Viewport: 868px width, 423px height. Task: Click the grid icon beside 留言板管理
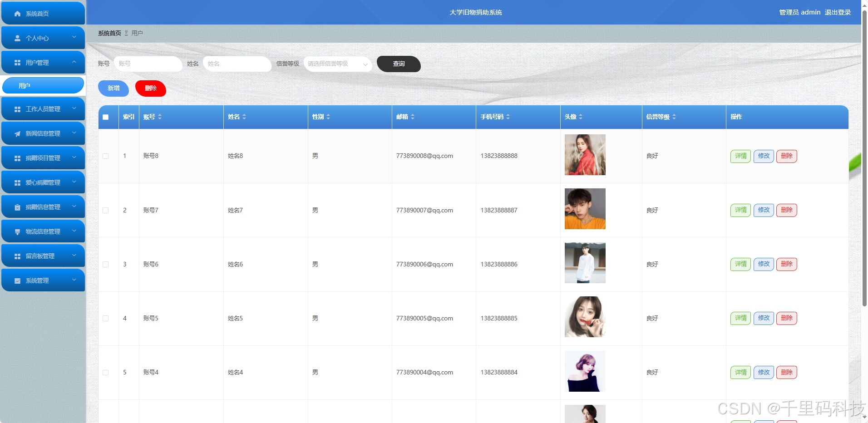[x=17, y=256]
